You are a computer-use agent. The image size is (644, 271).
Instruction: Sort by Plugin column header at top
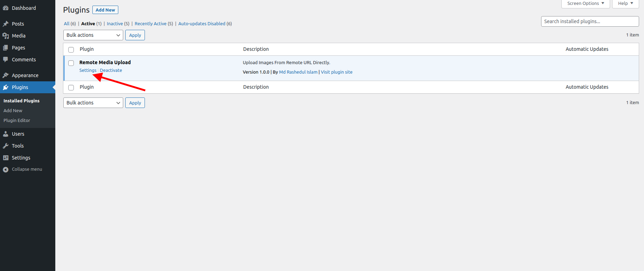pyautogui.click(x=86, y=49)
